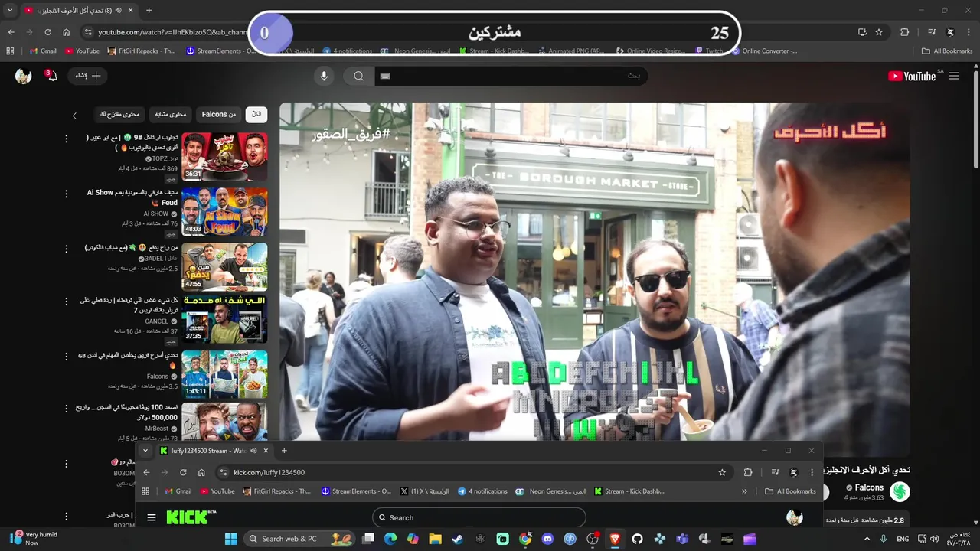The image size is (980, 551).
Task: Click the green KICK logo
Action: [191, 517]
